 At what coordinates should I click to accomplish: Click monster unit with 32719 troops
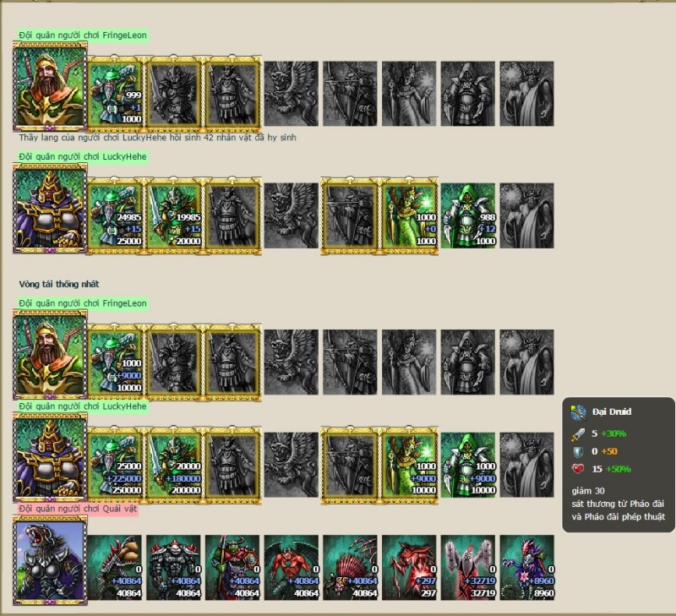(468, 568)
